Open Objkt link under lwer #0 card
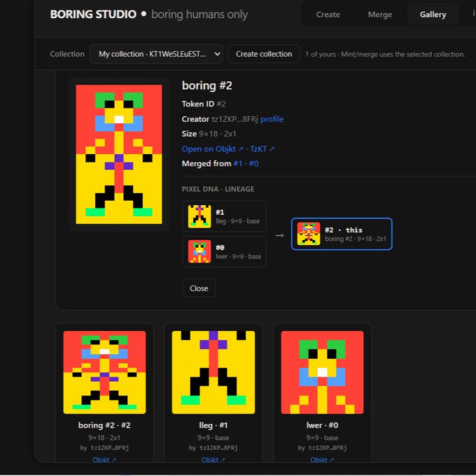476x476 pixels. click(x=322, y=460)
